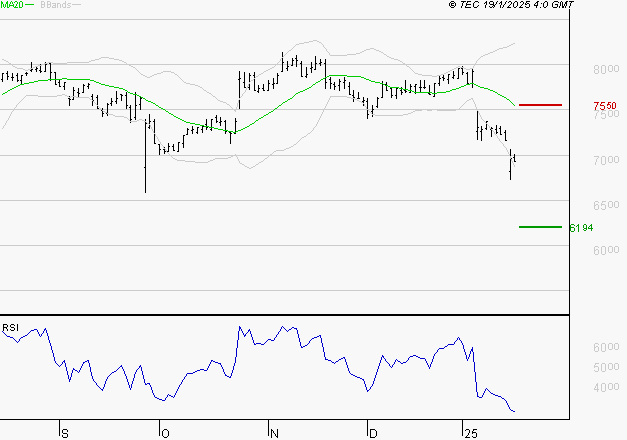
Task: Click the 25 year marker on time axis
Action: pyautogui.click(x=471, y=433)
